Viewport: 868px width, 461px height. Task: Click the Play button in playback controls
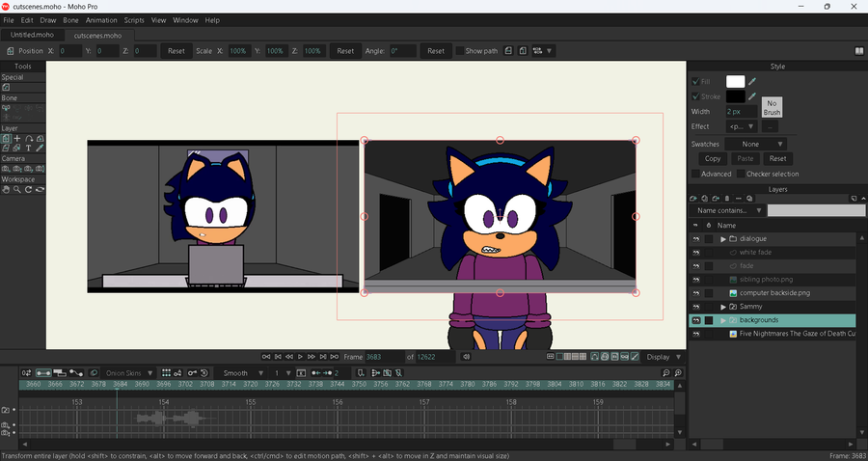[x=301, y=357]
